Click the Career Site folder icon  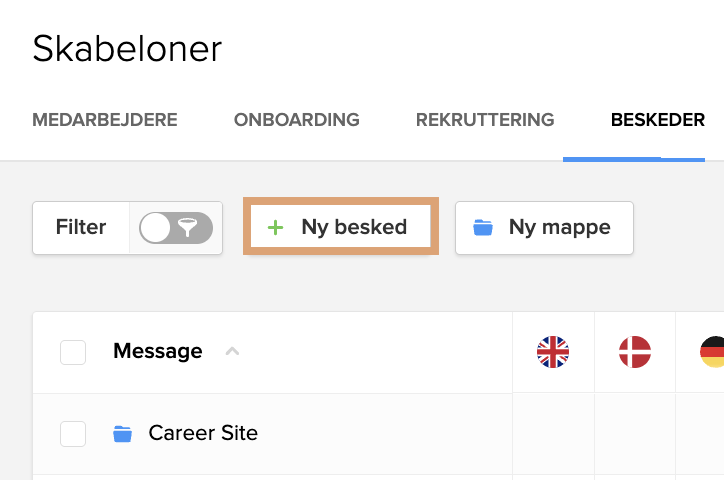(122, 434)
